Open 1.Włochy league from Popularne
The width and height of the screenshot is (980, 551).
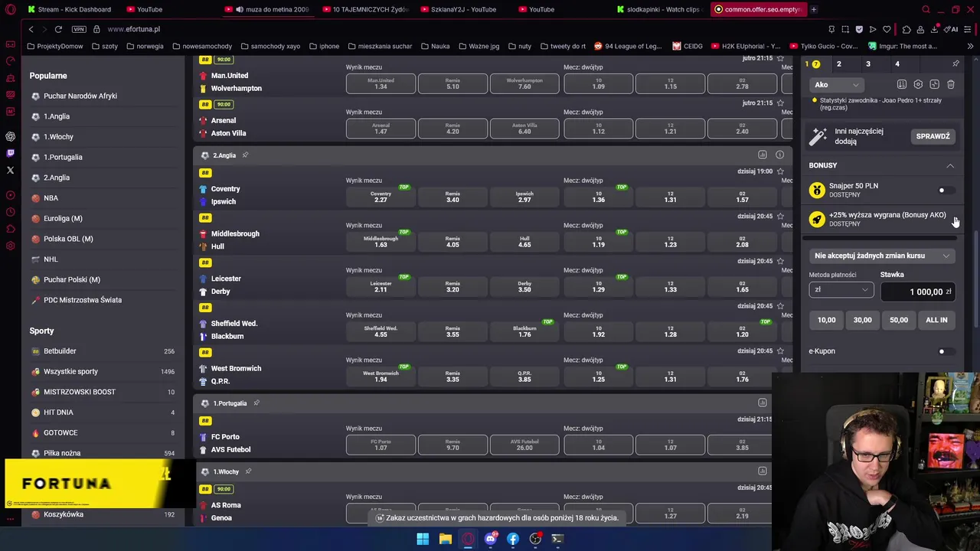pos(58,136)
